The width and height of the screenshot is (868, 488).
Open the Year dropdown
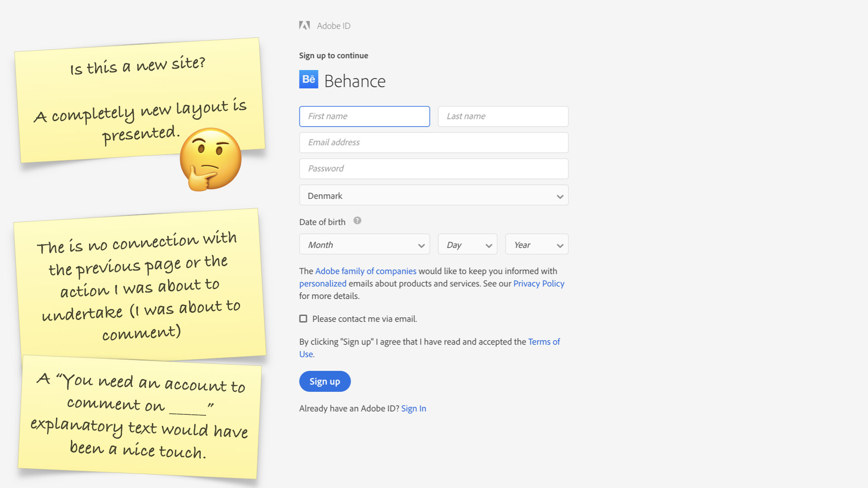coord(536,244)
